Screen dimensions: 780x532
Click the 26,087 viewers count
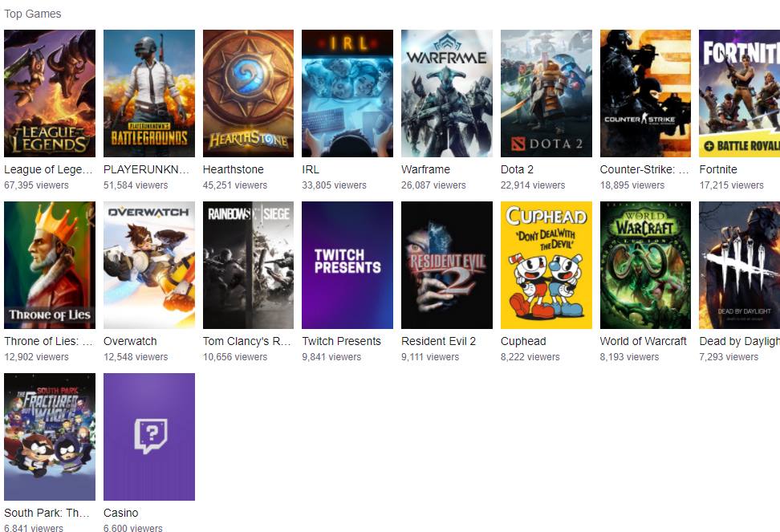(434, 185)
